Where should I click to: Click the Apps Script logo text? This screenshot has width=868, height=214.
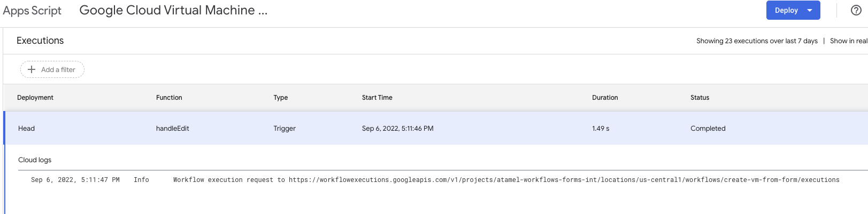[x=32, y=11]
